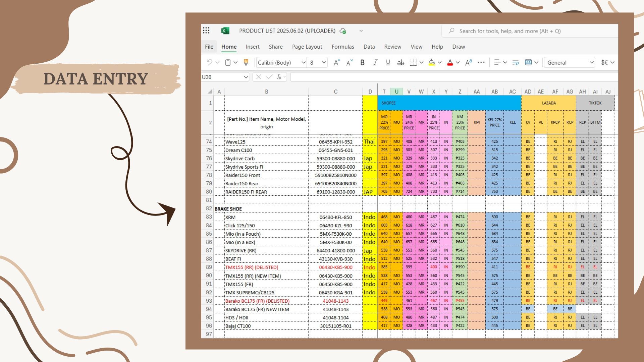Click the more options ellipsis button
Viewport: 644px width, 362px height.
click(x=481, y=62)
